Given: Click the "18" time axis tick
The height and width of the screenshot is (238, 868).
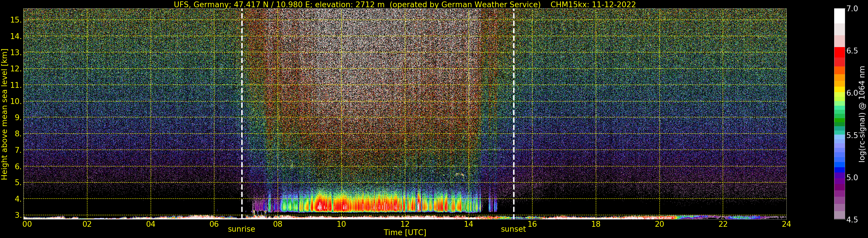Looking at the screenshot, I should (596, 224).
